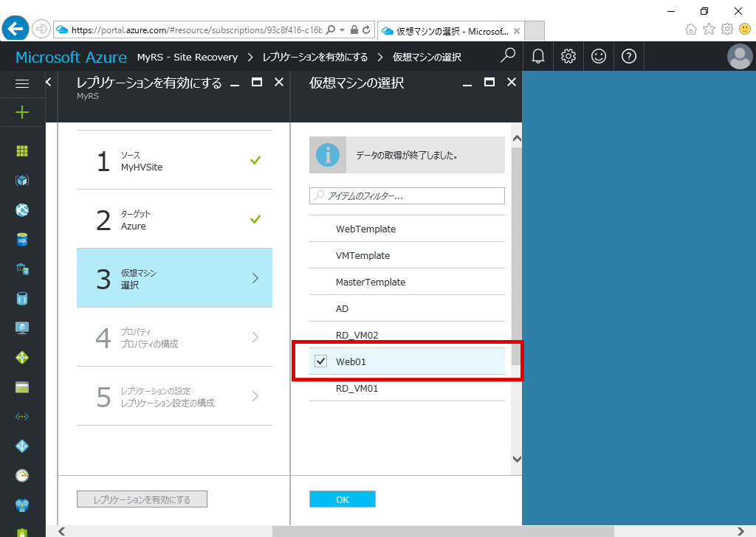Select the RD_VM02 VM row
Screen dimensions: 756x537
click(407, 335)
